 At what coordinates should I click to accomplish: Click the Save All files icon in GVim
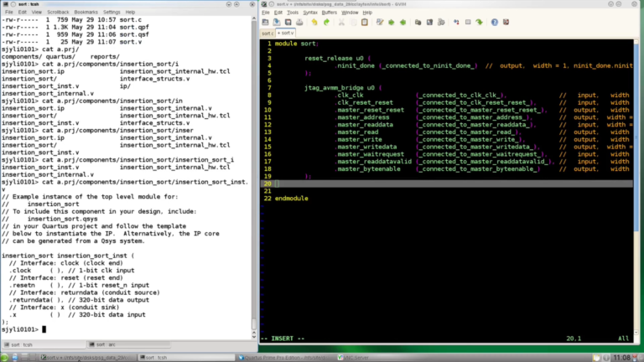288,22
